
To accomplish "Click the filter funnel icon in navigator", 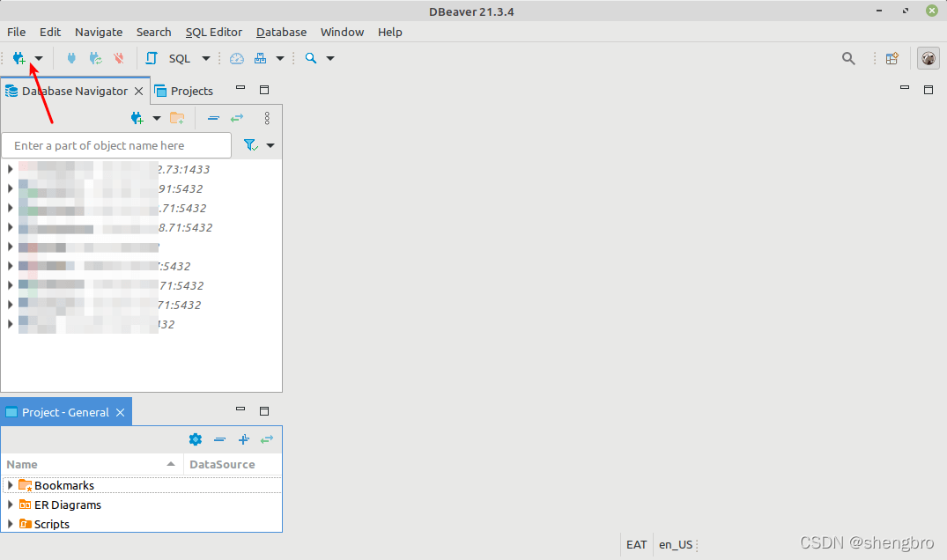I will tap(251, 145).
